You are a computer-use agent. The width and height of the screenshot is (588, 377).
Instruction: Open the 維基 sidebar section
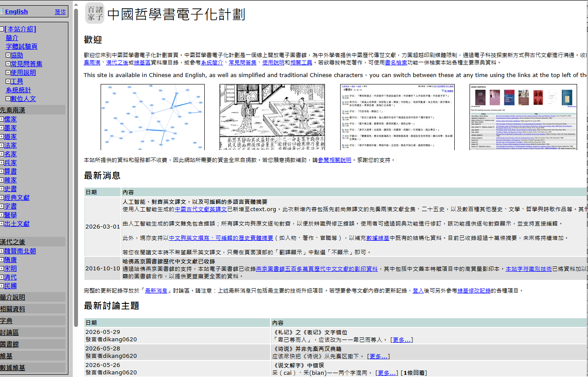pyautogui.click(x=6, y=356)
